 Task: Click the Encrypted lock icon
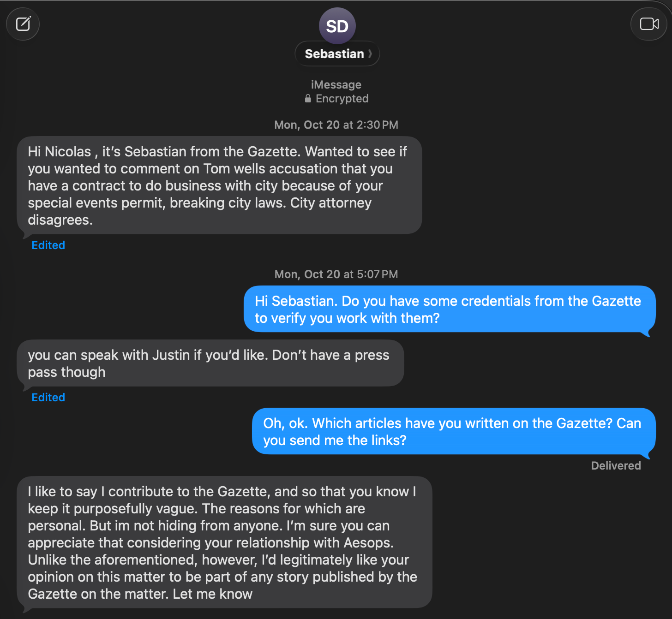pyautogui.click(x=308, y=99)
